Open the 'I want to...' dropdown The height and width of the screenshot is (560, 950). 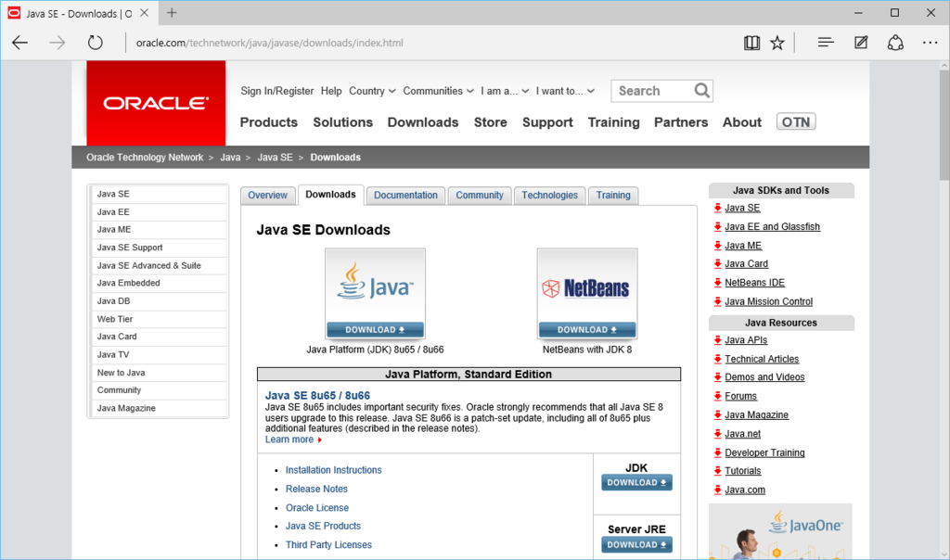click(x=565, y=91)
